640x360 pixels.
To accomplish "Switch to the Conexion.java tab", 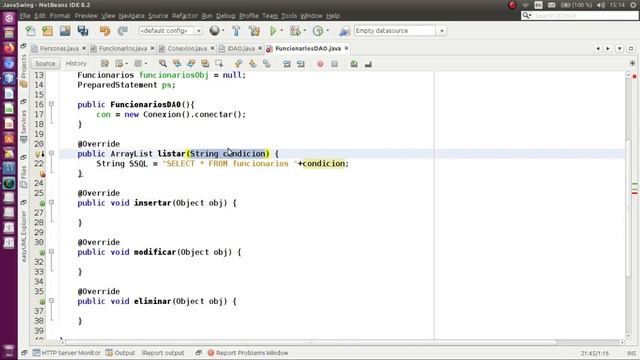I will click(187, 49).
